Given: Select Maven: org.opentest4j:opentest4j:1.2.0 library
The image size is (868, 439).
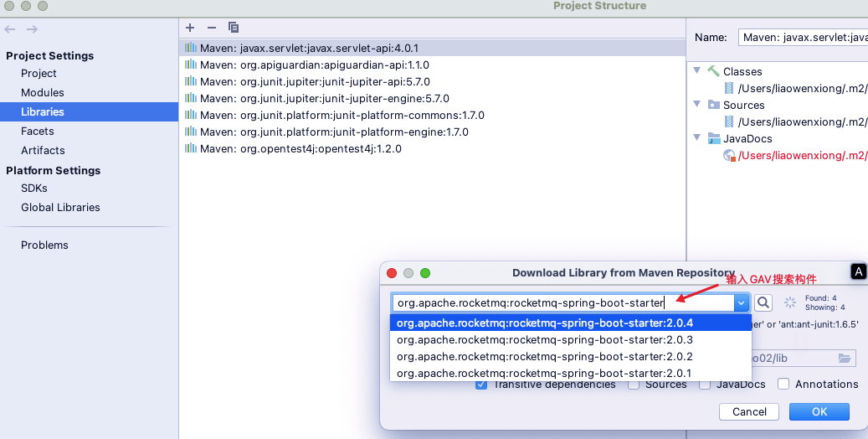Looking at the screenshot, I should point(433,148).
